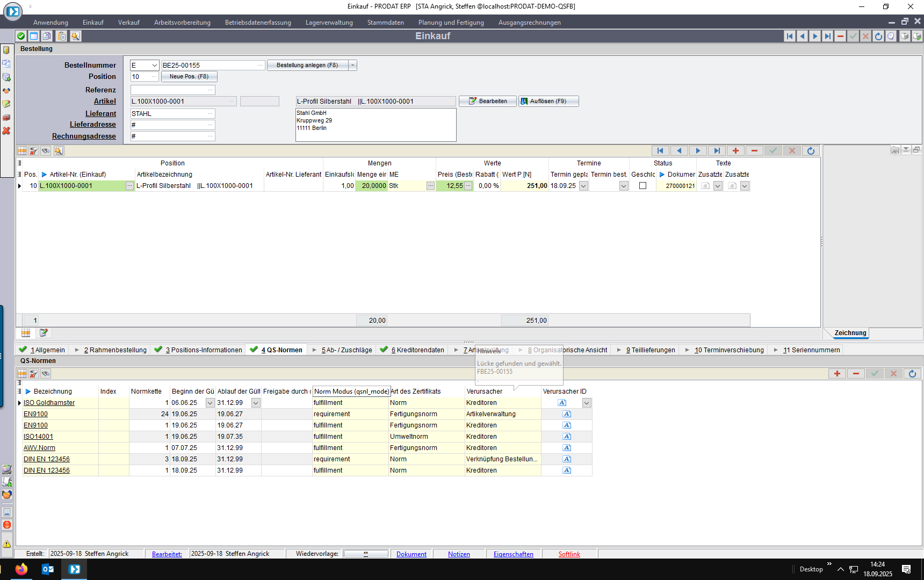
Task: Open the order type dropdown showing E
Action: (154, 66)
